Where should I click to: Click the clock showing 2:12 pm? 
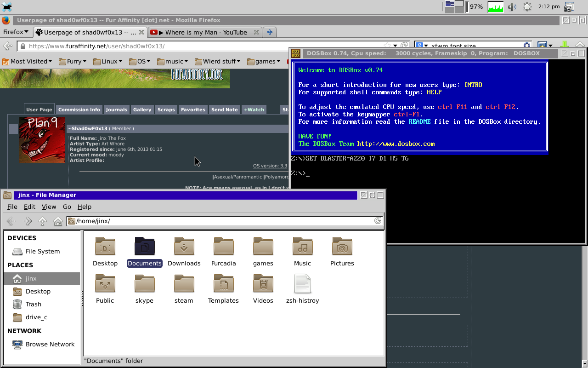click(549, 6)
